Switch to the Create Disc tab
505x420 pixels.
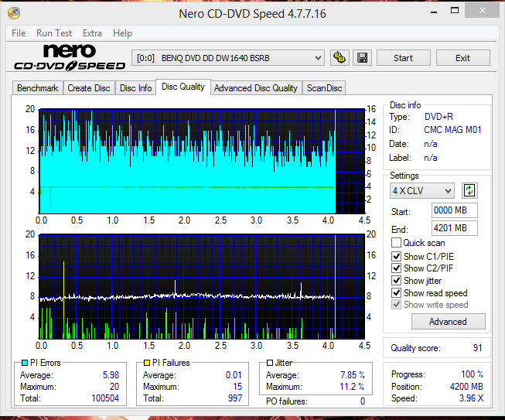[89, 88]
